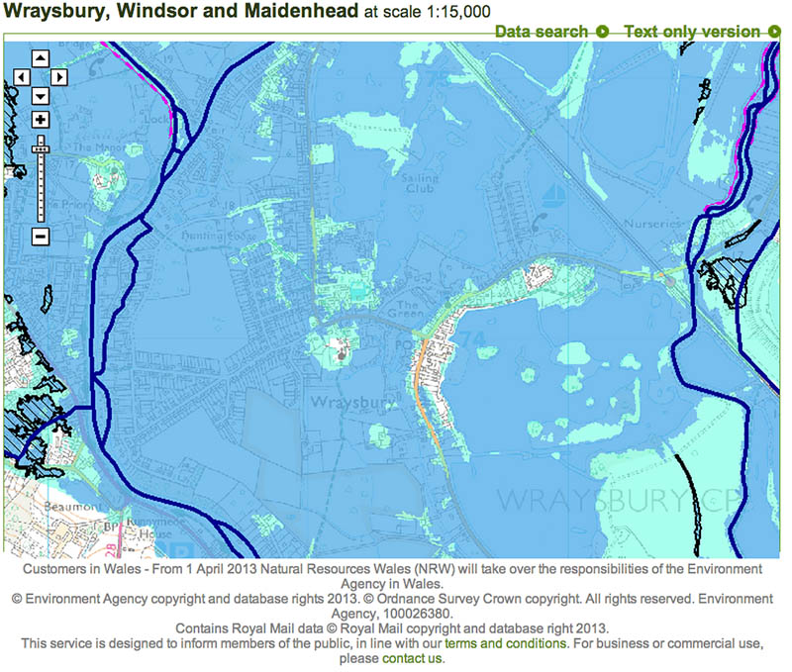Click the green arrow icon beside Data search
This screenshot has width=792, height=672.
tap(602, 32)
